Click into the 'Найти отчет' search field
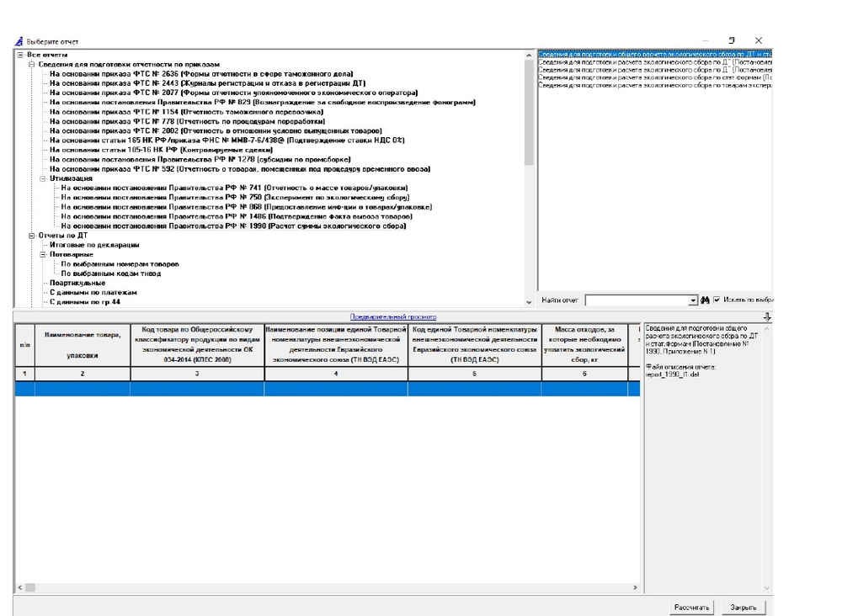The image size is (842, 616). (x=637, y=300)
